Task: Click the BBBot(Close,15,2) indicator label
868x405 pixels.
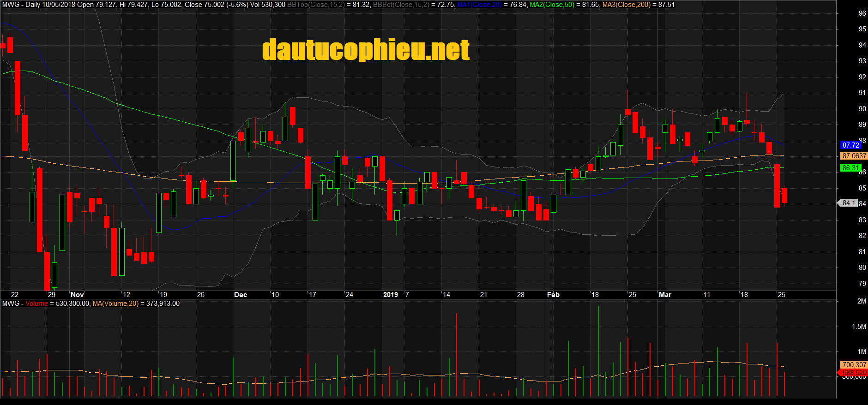Action: tap(401, 5)
